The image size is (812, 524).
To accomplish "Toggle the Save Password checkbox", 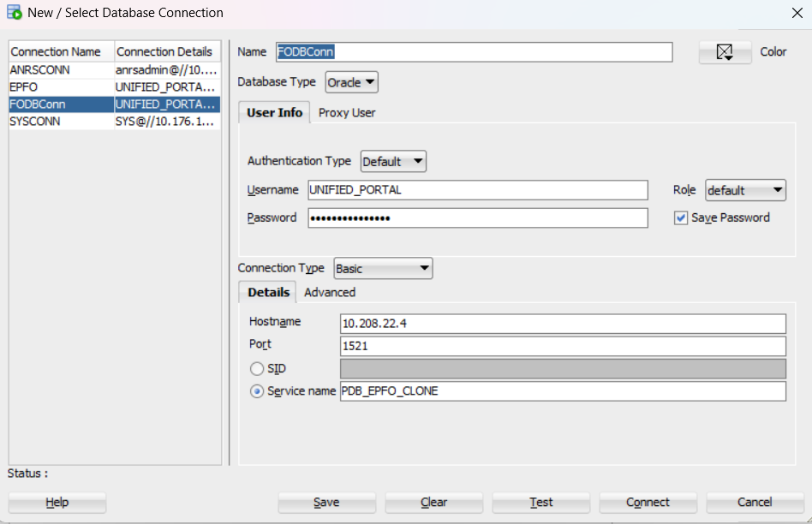I will click(x=680, y=218).
